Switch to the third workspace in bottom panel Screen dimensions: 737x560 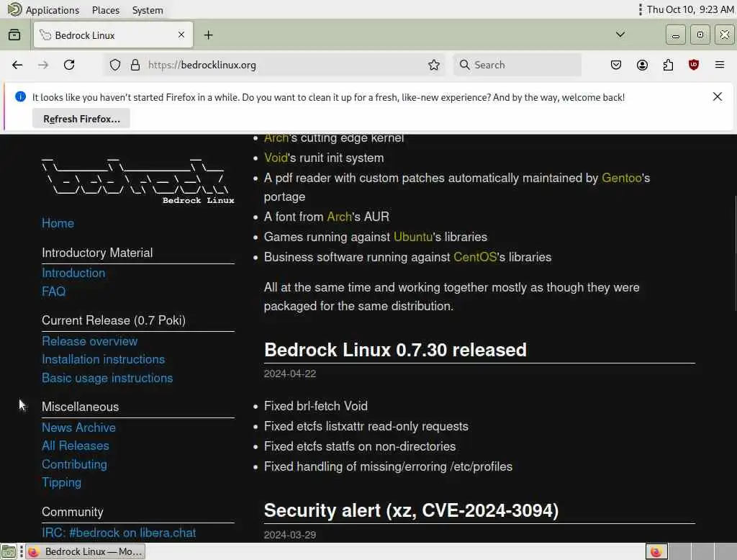[702, 551]
